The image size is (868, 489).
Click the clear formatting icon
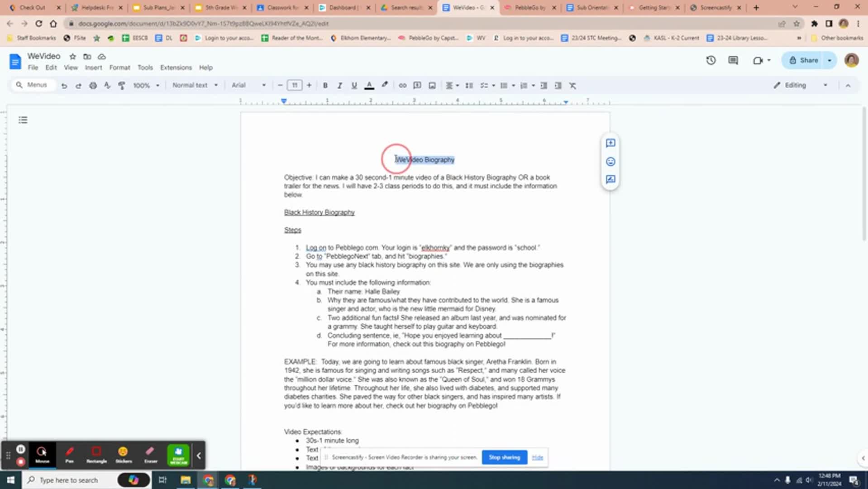pyautogui.click(x=572, y=86)
